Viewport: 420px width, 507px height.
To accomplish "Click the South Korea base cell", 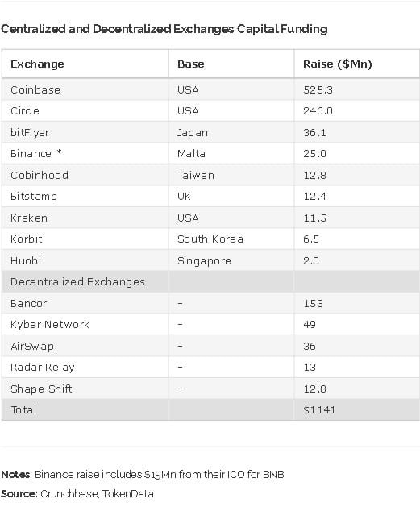I will [x=210, y=239].
